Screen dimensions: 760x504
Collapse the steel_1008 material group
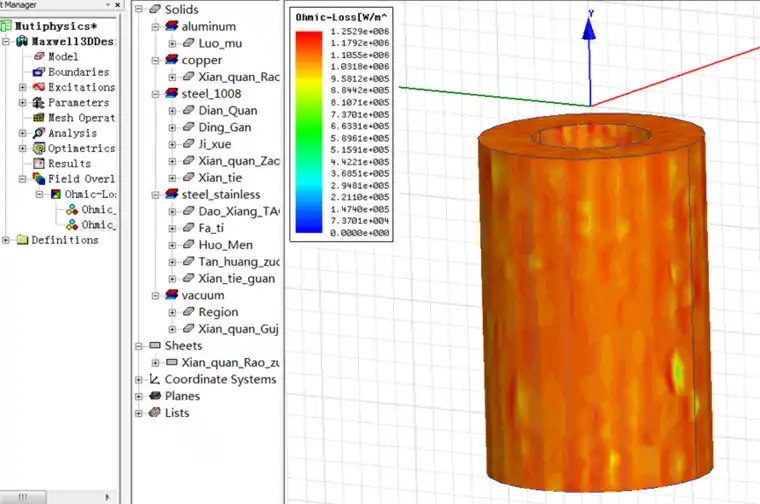[x=156, y=94]
